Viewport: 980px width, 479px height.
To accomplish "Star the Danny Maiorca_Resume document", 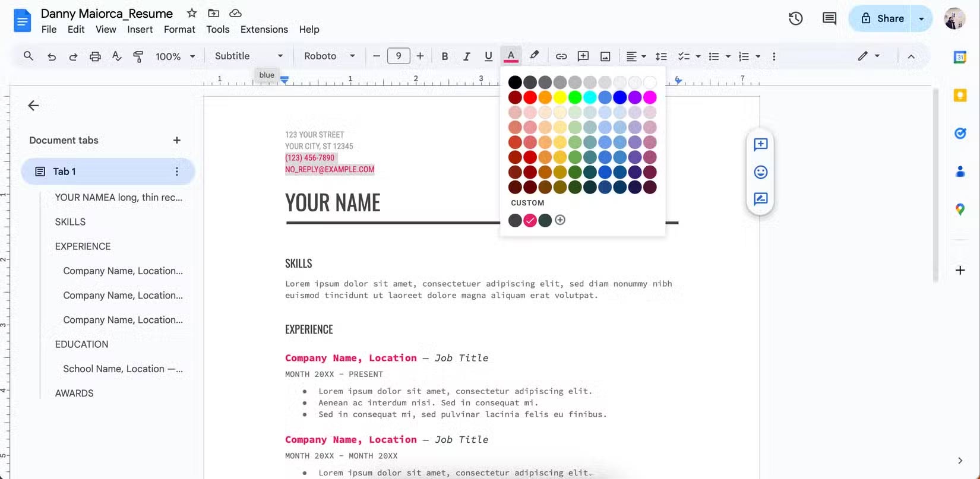I will (191, 13).
